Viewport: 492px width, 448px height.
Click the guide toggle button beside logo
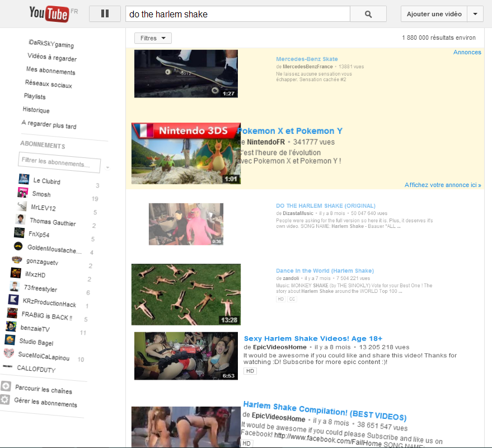pyautogui.click(x=105, y=14)
